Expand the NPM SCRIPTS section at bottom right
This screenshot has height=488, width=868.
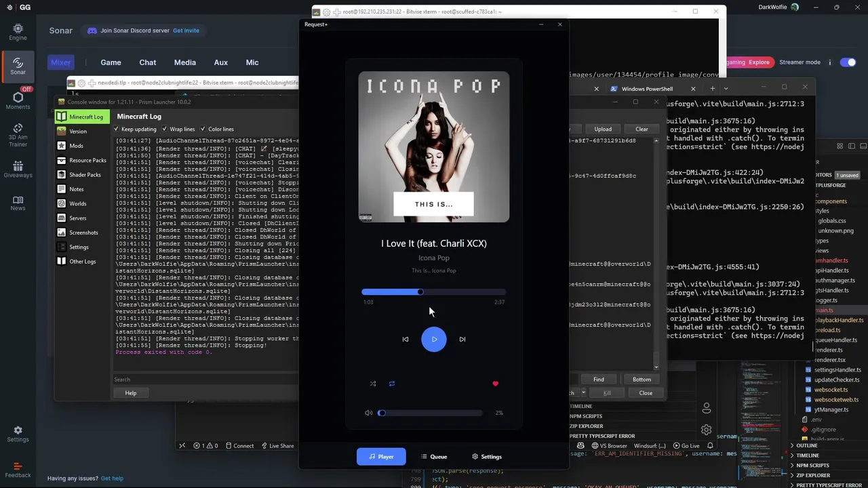tap(812, 466)
